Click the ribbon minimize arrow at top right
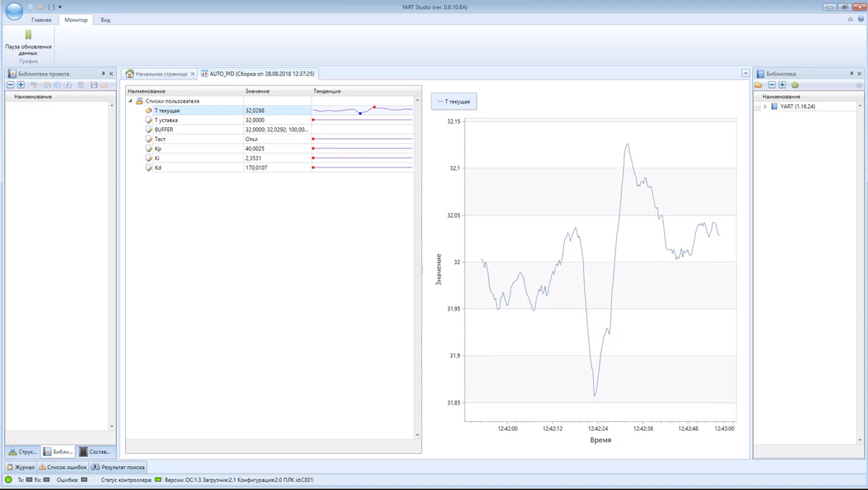 [850, 20]
